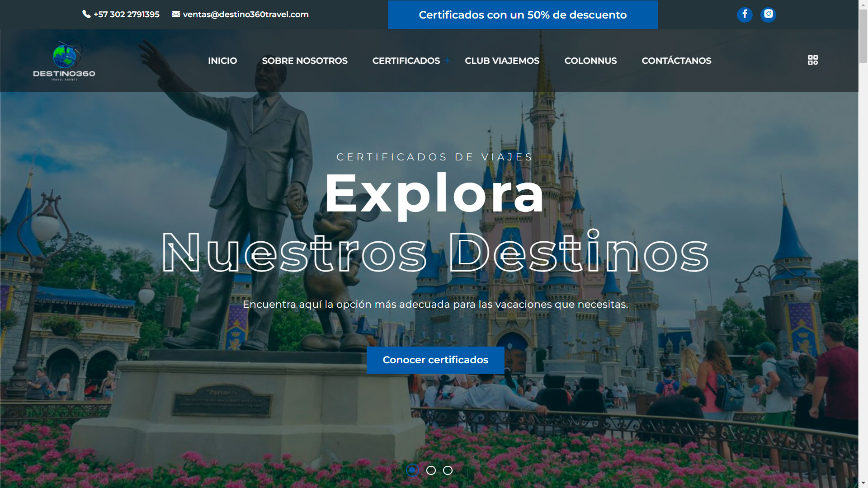Open the Club Viajemos menu item

click(x=502, y=61)
